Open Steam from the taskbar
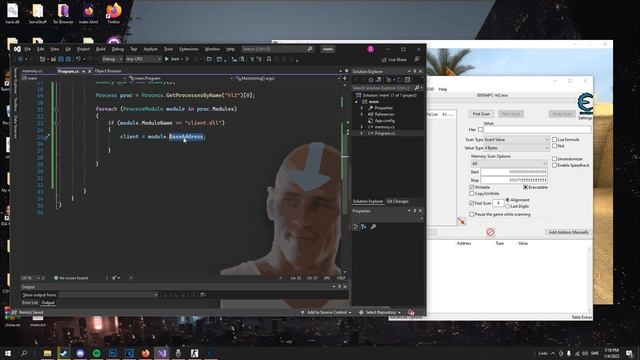The image size is (640, 360). 64,353
